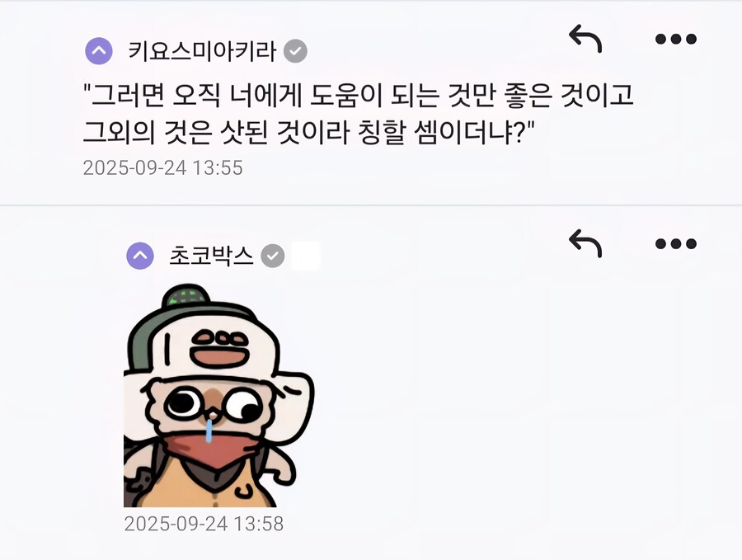The width and height of the screenshot is (742, 560).
Task: Collapse 초코박스's reply with purple chevron
Action: 140,256
